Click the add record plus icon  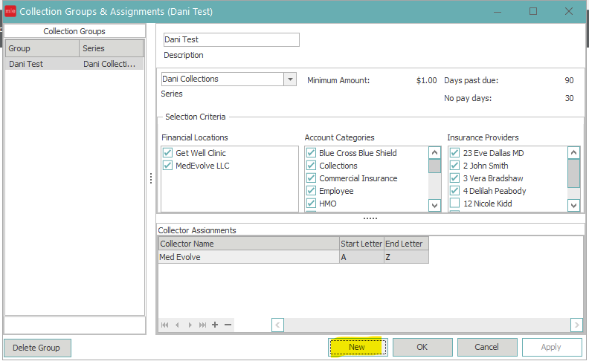tap(215, 325)
